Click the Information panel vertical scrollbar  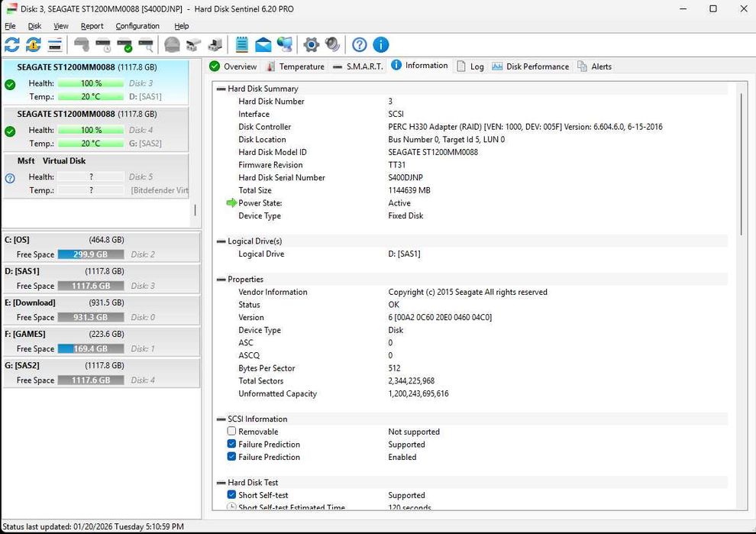741,164
